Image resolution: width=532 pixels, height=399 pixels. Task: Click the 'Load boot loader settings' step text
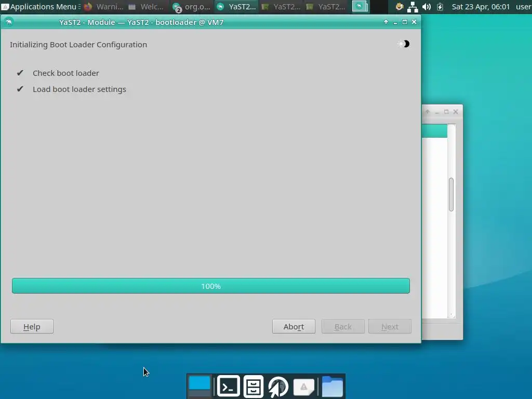pyautogui.click(x=79, y=89)
